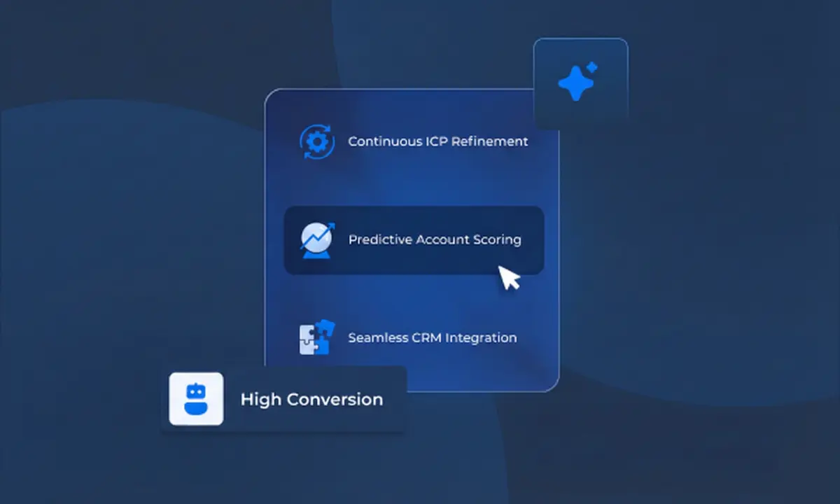
Task: Open the Seamless CRM Integration puzzle icon
Action: coord(316,337)
